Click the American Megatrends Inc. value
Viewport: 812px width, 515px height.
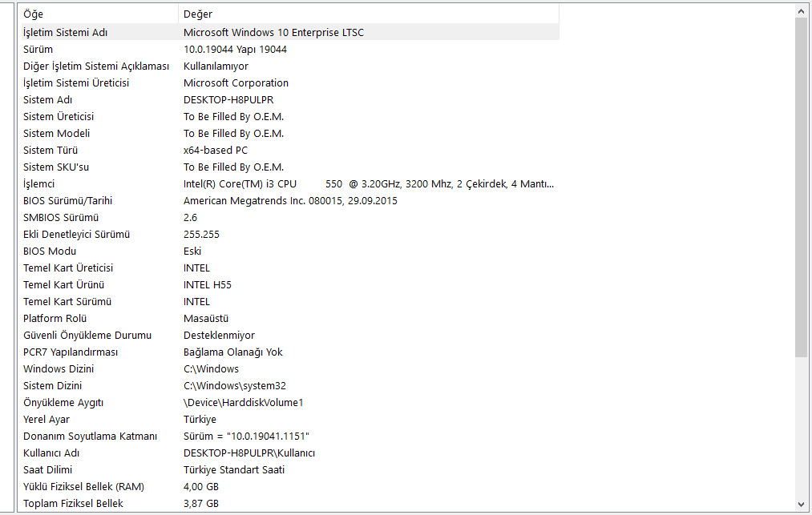coord(290,201)
